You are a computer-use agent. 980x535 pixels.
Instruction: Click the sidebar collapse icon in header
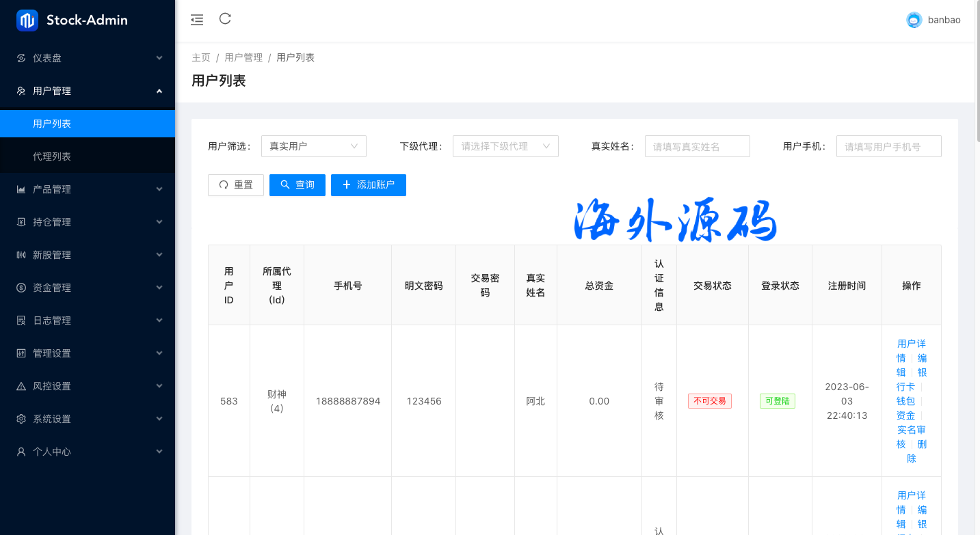(197, 20)
